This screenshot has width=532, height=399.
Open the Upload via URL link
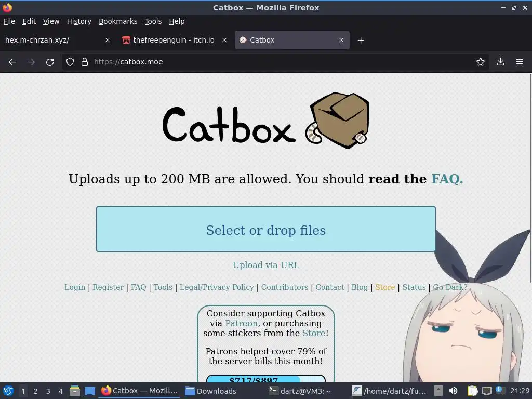266,265
